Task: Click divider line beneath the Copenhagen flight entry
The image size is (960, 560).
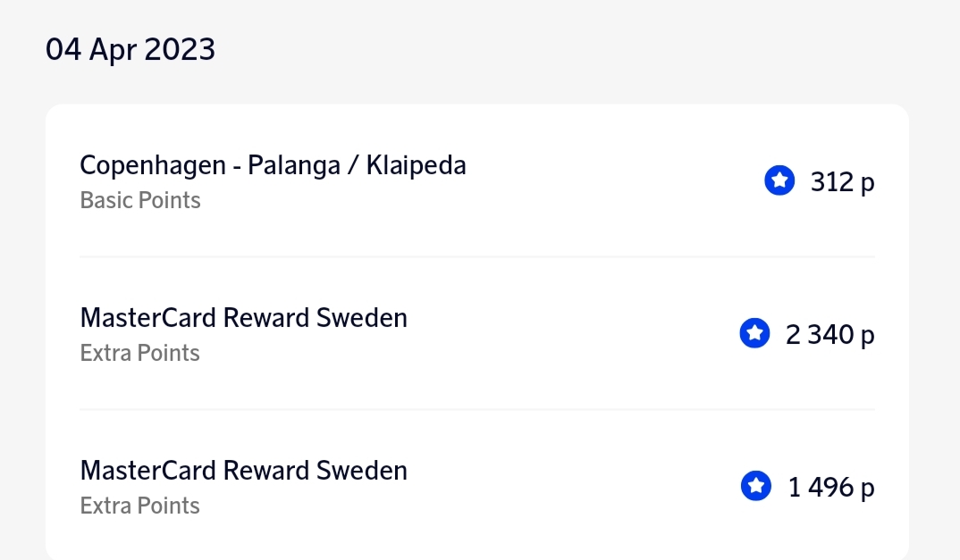Action: pos(476,257)
